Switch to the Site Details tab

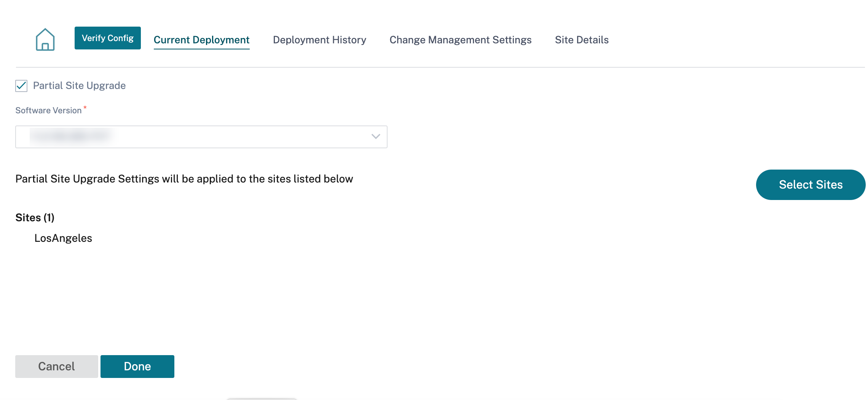582,40
